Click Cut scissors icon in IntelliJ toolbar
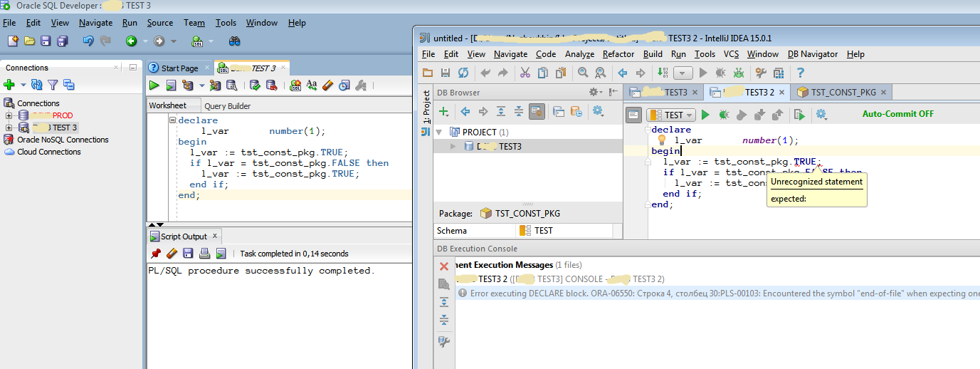The width and height of the screenshot is (980, 369). click(x=525, y=73)
